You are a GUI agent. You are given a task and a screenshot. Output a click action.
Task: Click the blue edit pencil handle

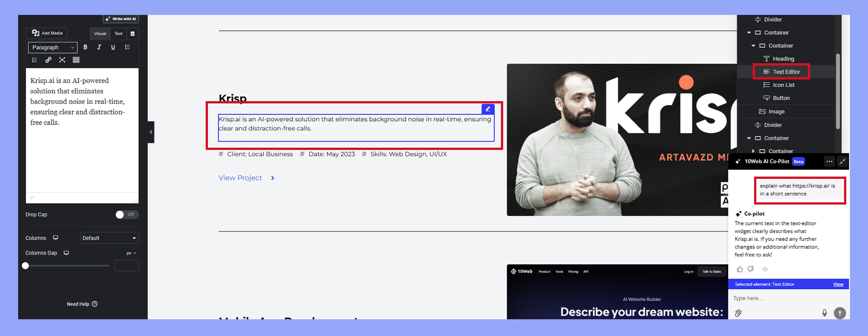pos(488,109)
